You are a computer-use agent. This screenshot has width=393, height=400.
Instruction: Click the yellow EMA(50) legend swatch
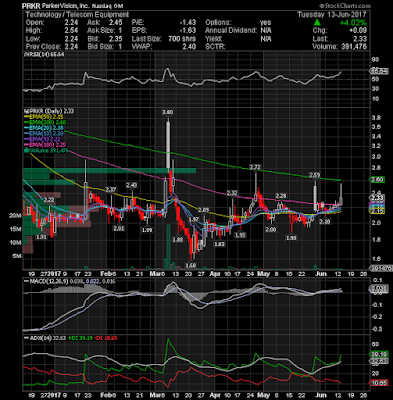[27, 117]
